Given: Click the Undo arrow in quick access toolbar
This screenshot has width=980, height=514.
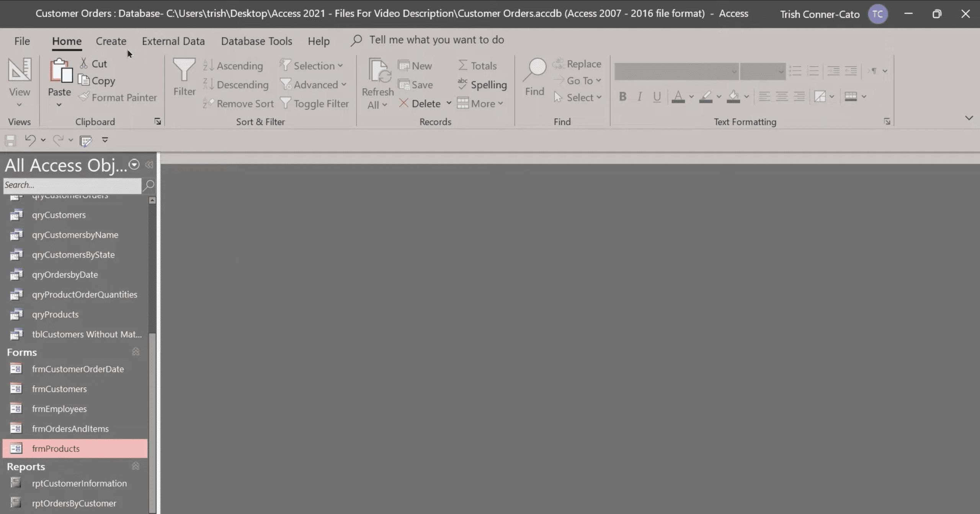Looking at the screenshot, I should (x=30, y=140).
